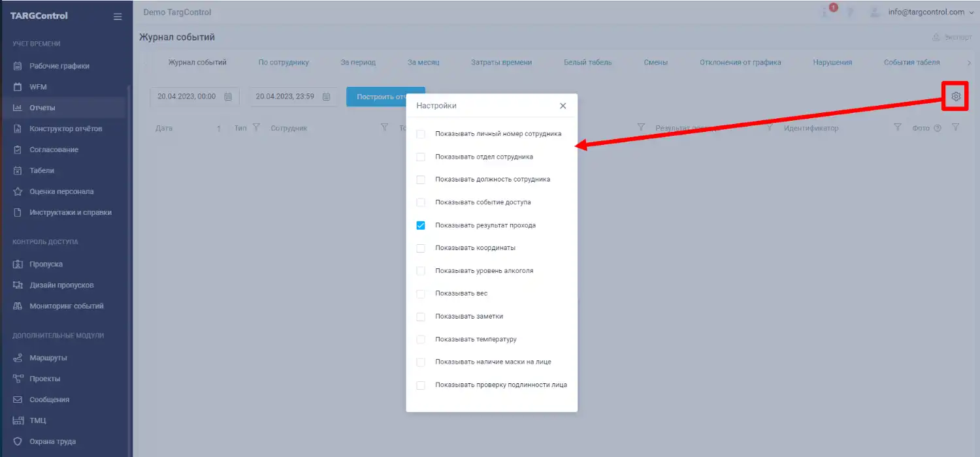980x457 pixels.
Task: Switch to the Смены tab
Action: [x=655, y=63]
